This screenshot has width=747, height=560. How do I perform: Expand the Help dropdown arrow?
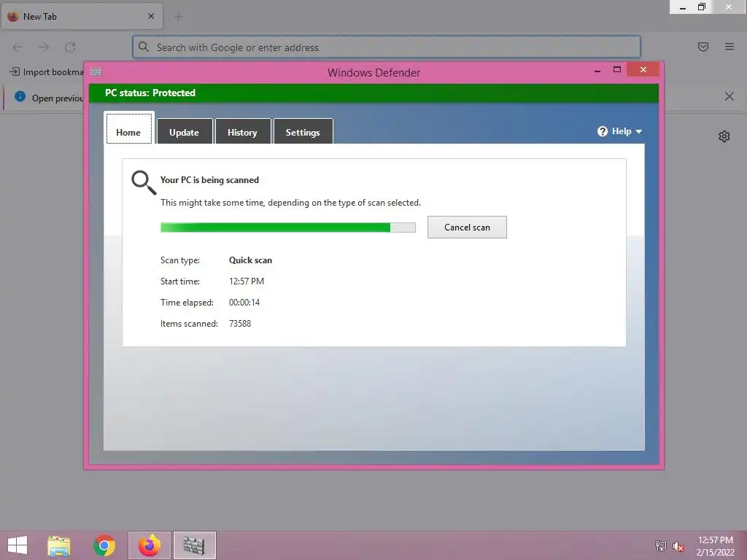639,131
